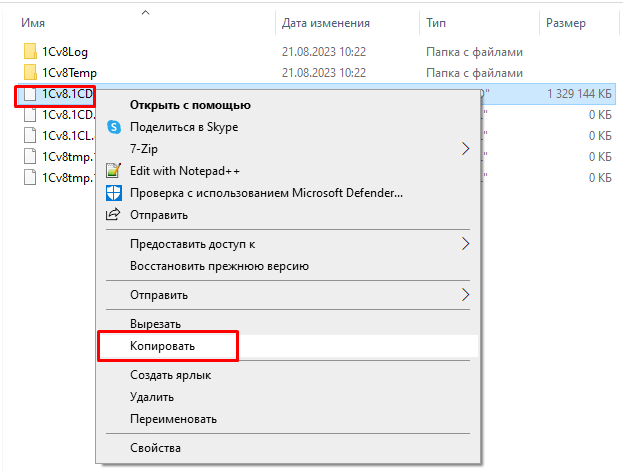This screenshot has width=623, height=473.
Task: Click the Skype icon in context menu
Action: 113,127
